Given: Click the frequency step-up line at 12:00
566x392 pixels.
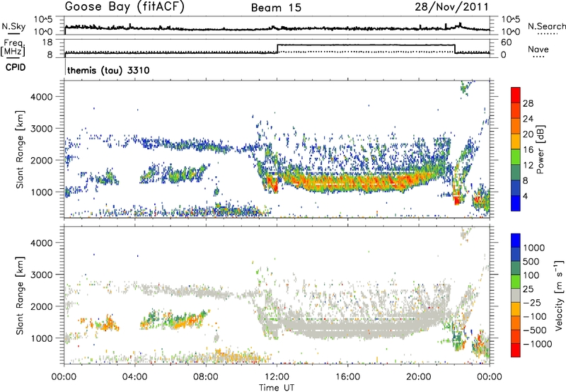Looking at the screenshot, I should click(x=277, y=49).
